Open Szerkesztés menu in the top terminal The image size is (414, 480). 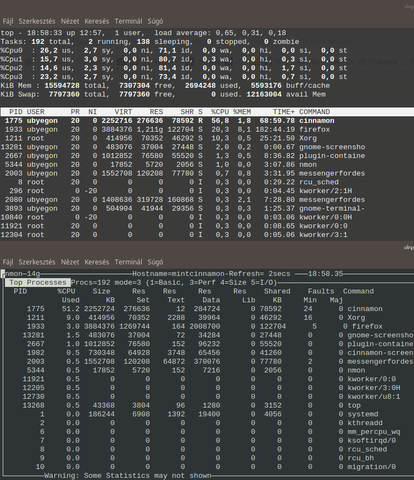coord(37,21)
